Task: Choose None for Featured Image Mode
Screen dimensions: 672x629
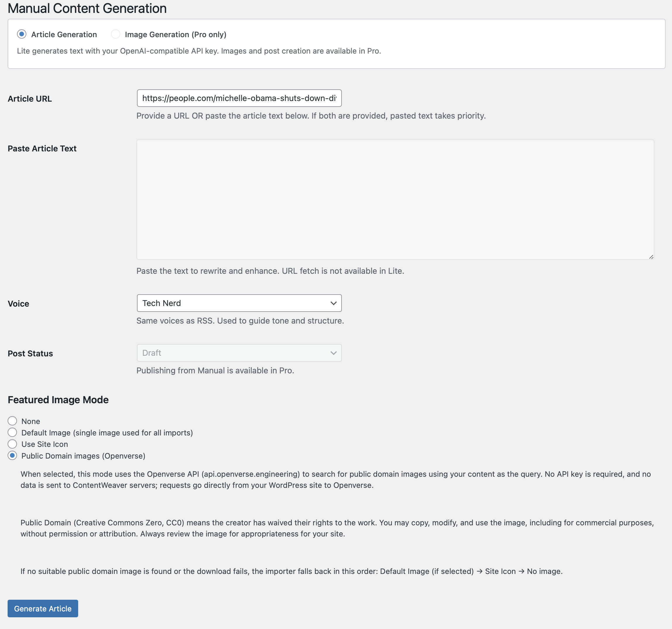Action: pos(13,421)
